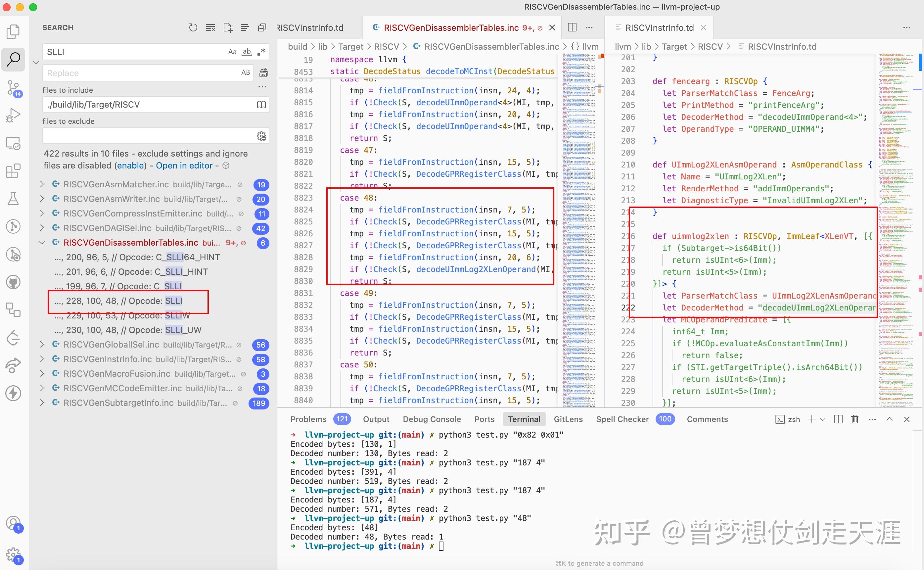
Task: Toggle Match Whole Word in search
Action: 247,52
